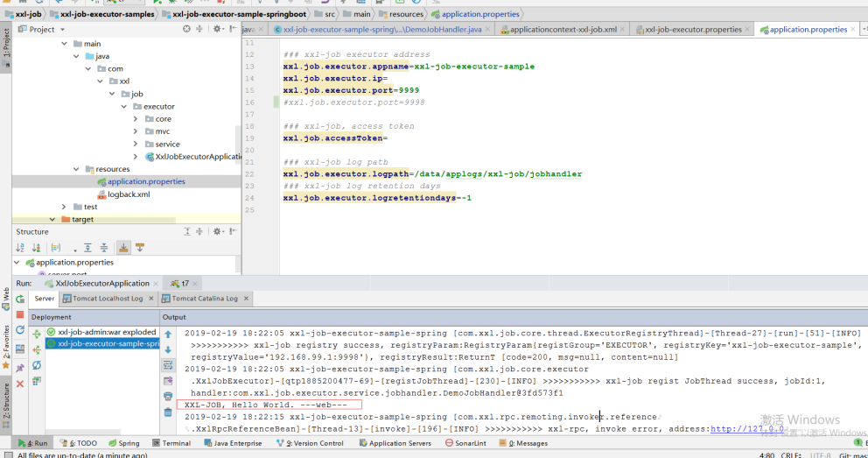The image size is (868, 458).
Task: Select logback.xml in project tree
Action: (123, 194)
